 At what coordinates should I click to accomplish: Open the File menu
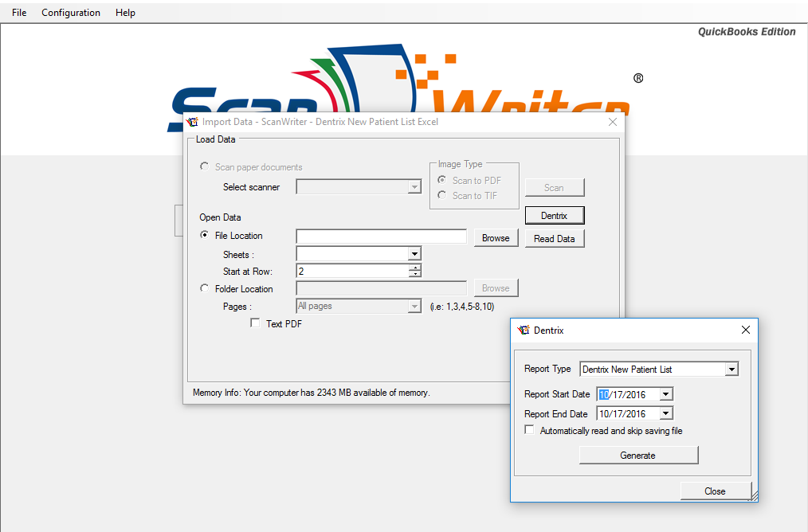[x=19, y=13]
